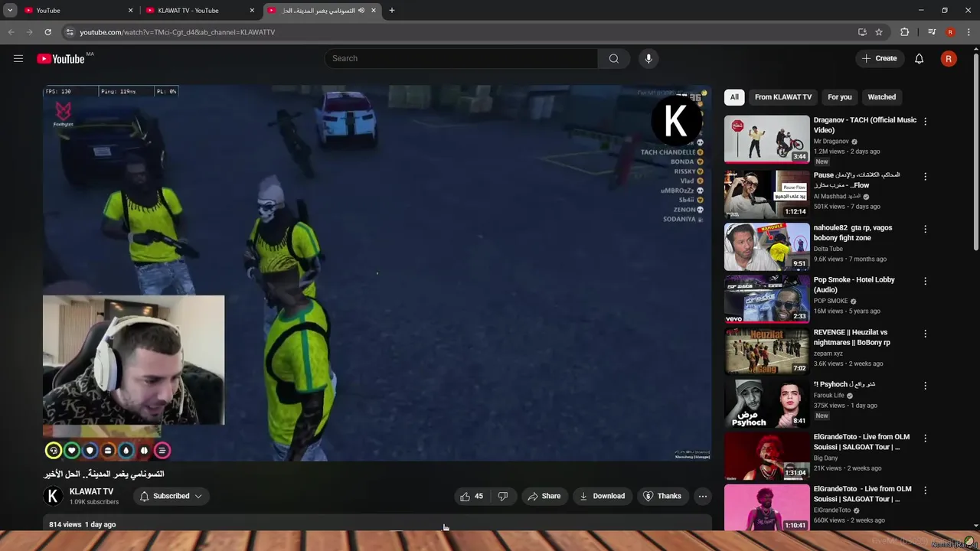
Task: Click the "814 views 1 day ago" text
Action: tap(82, 524)
